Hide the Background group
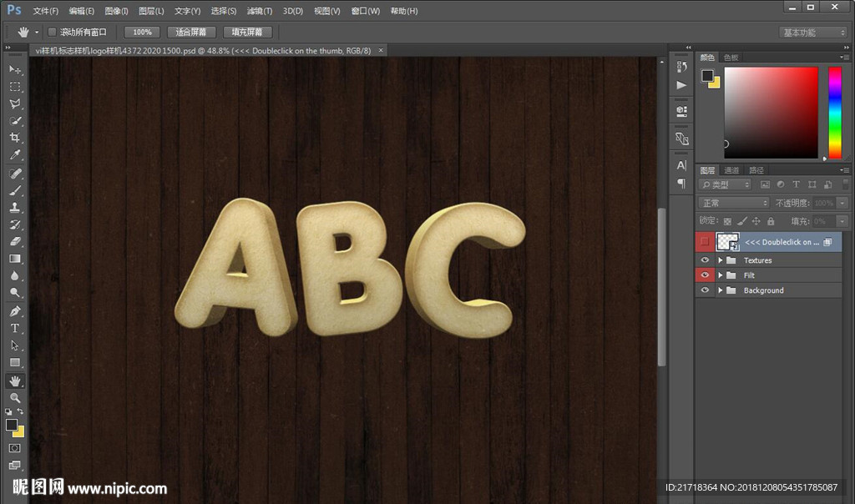Screen dimensions: 855x504 [705, 290]
